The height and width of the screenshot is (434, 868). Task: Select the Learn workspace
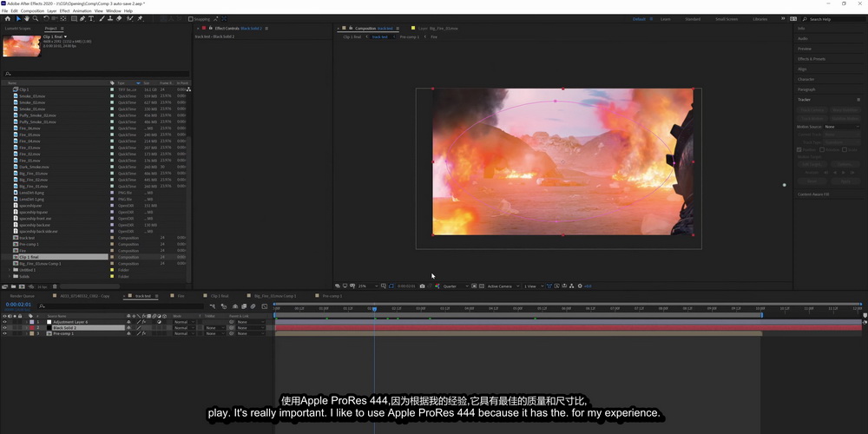pos(666,19)
